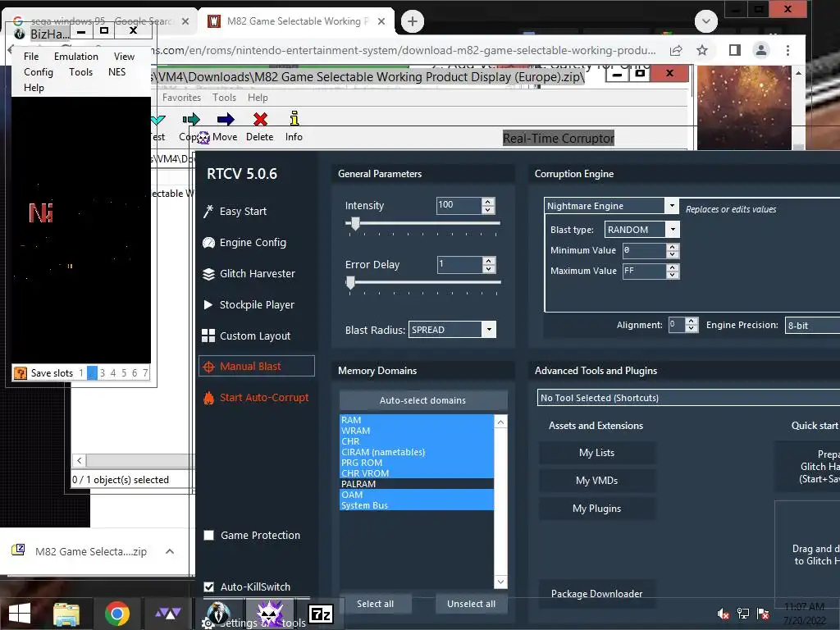
Task: Click Select all domains button
Action: (376, 604)
